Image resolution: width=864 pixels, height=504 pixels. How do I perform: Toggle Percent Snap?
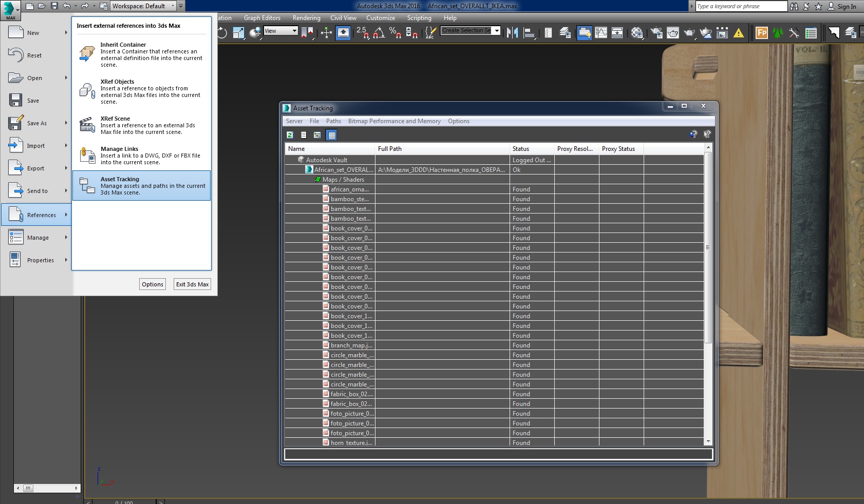tap(395, 33)
